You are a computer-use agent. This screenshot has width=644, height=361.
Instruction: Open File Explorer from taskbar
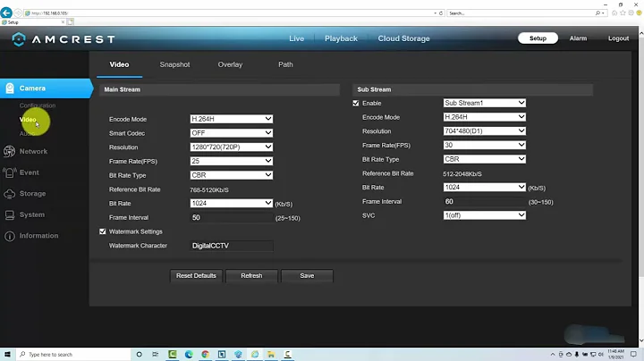tap(271, 355)
